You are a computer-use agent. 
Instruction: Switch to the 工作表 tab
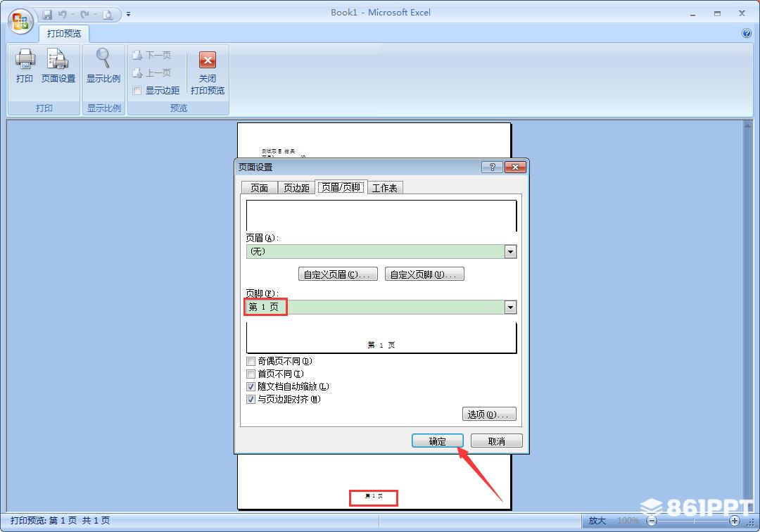pyautogui.click(x=384, y=188)
